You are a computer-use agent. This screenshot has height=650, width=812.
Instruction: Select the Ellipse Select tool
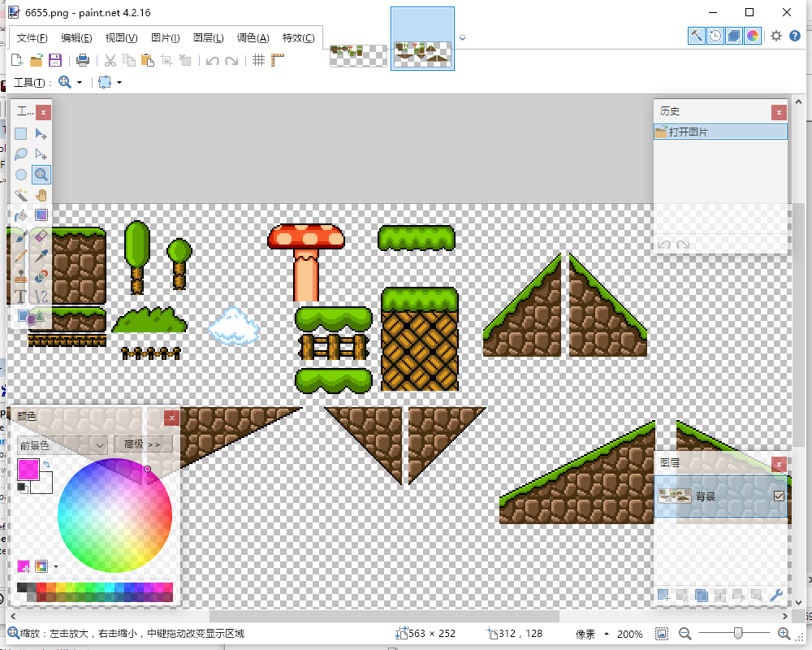point(21,175)
